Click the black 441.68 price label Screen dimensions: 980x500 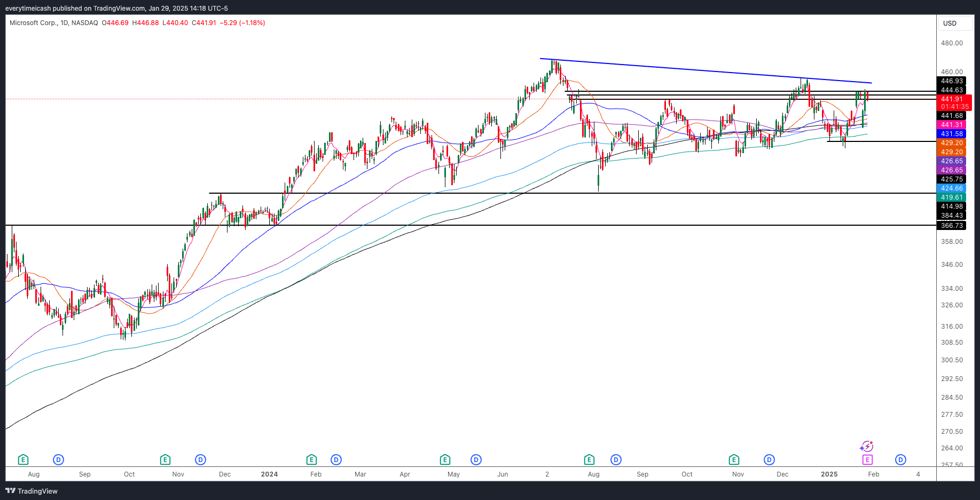click(x=952, y=116)
